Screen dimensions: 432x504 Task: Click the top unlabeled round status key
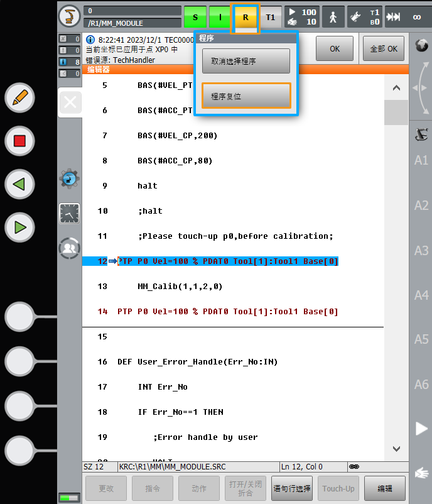(19, 317)
